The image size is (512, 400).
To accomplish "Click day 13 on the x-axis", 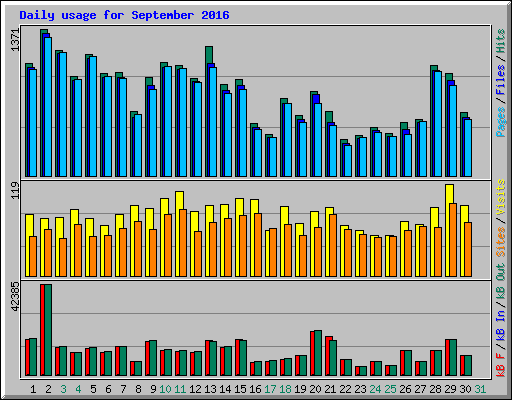I will pyautogui.click(x=210, y=389).
